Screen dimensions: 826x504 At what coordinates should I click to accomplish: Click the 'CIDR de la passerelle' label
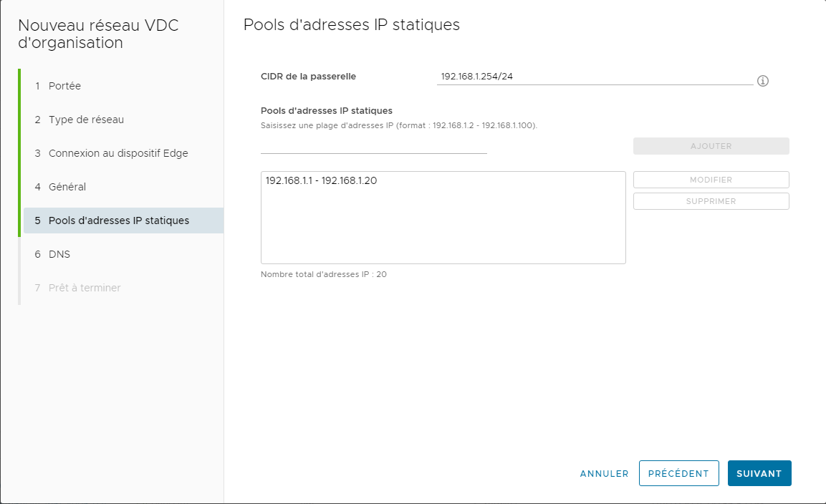308,77
